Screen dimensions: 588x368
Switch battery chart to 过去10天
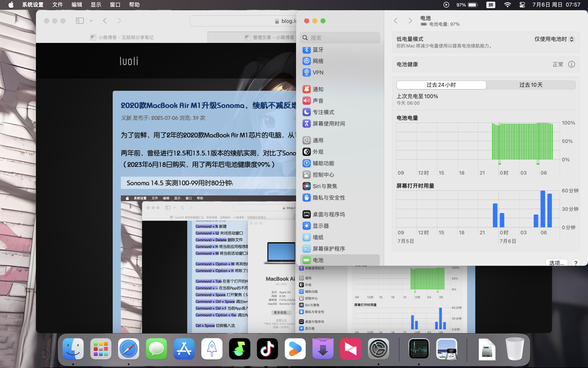point(531,85)
